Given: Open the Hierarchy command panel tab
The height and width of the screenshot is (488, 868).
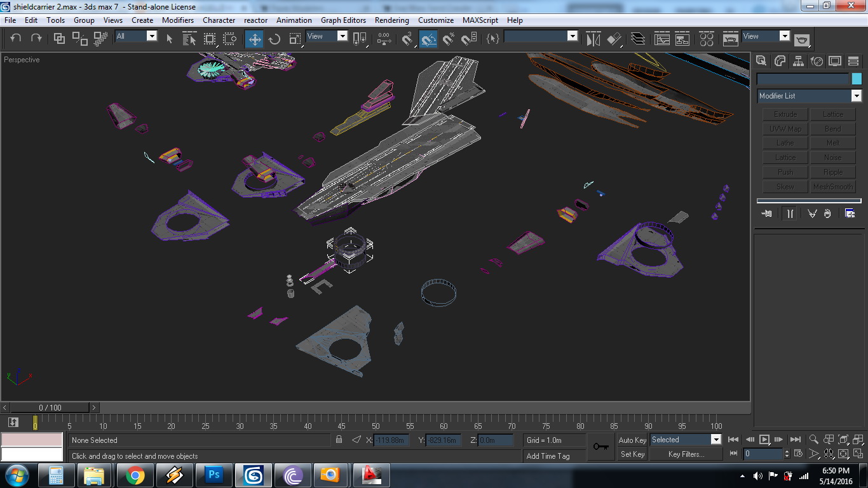Looking at the screenshot, I should pyautogui.click(x=798, y=61).
